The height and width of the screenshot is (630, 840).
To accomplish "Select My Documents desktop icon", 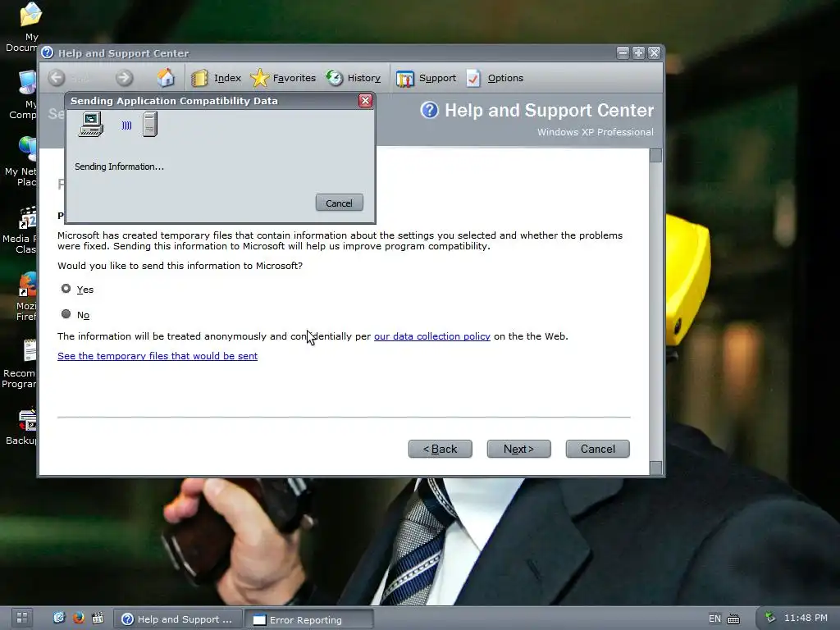I will 28,27.
